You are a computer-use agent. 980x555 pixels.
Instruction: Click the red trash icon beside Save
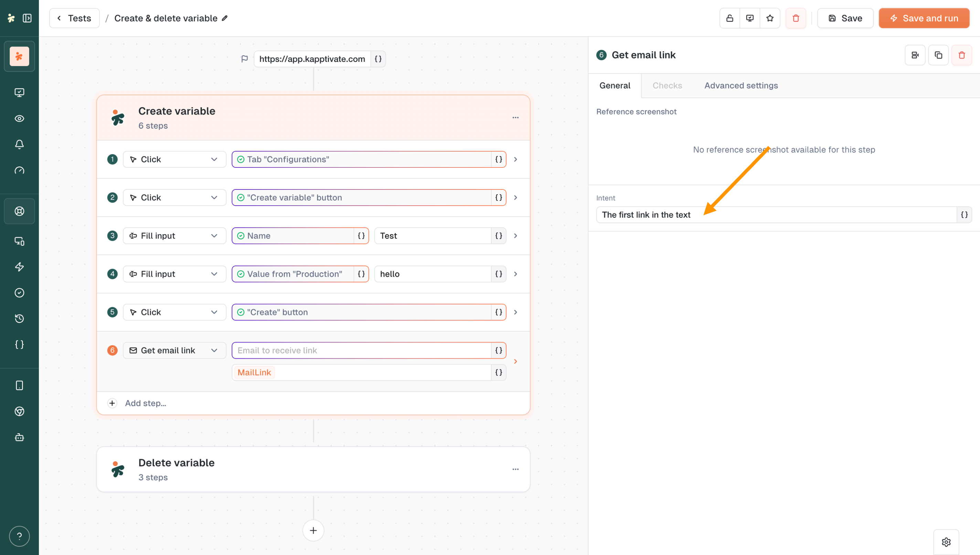(796, 18)
